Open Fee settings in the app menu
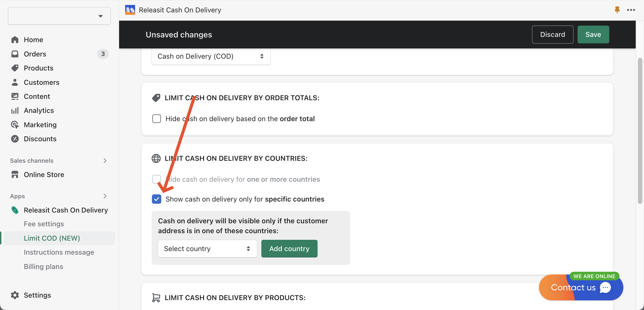The height and width of the screenshot is (310, 644). pyautogui.click(x=44, y=224)
